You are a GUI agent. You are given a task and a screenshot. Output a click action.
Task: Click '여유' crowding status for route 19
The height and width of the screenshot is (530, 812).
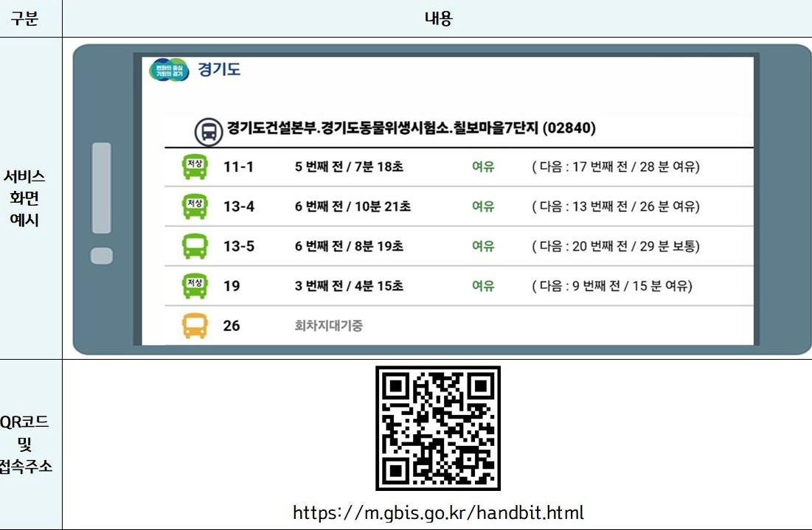pos(483,286)
